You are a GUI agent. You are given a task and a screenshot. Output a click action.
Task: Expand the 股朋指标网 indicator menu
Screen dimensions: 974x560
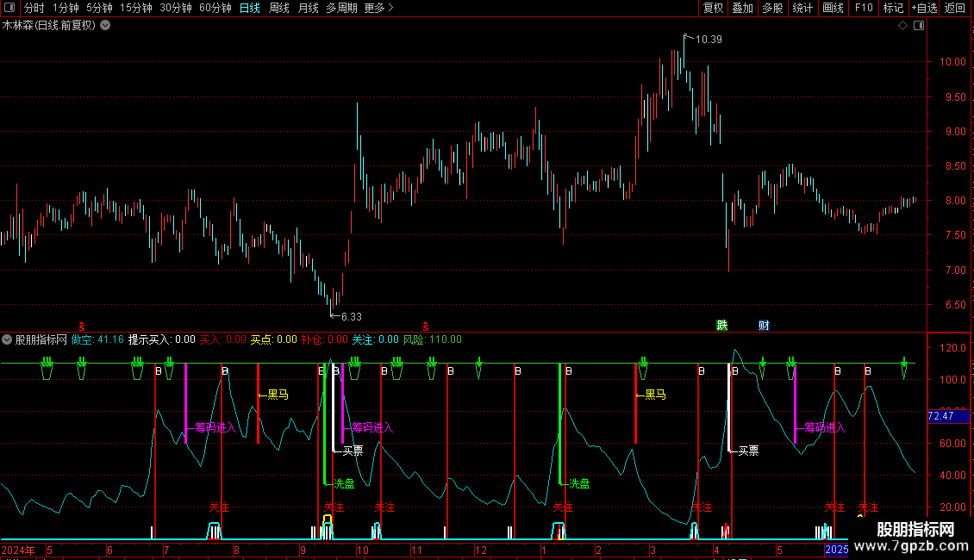[7, 339]
